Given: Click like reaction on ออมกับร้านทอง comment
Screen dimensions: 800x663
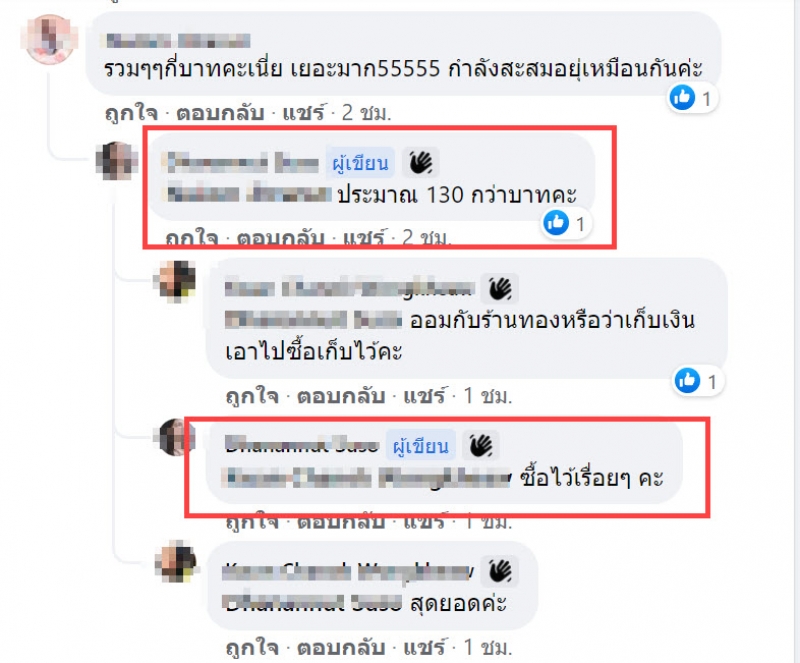Looking at the screenshot, I should [687, 381].
